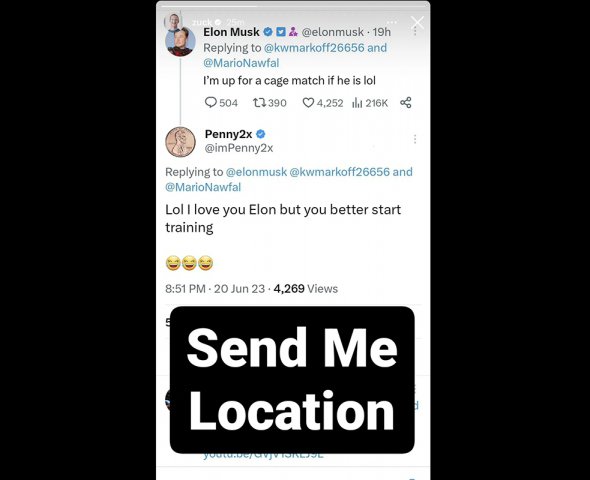Click the retweet arrows icon
Image resolution: width=590 pixels, height=480 pixels.
(259, 102)
